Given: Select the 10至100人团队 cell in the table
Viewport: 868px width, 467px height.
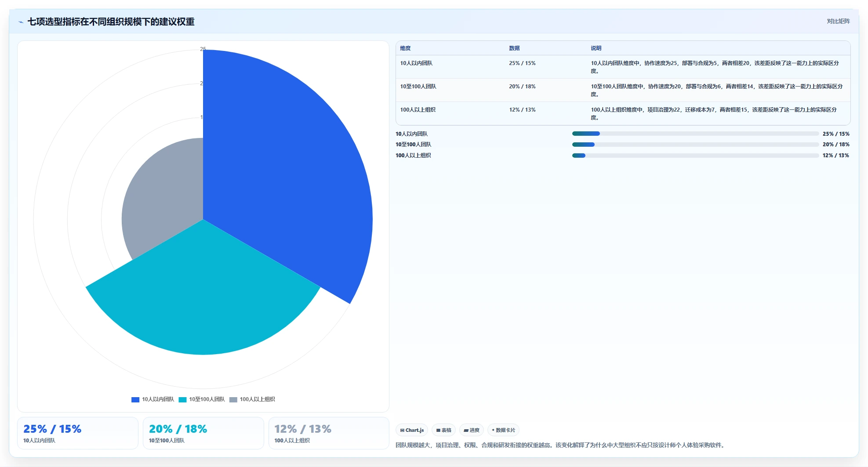Looking at the screenshot, I should [x=418, y=87].
